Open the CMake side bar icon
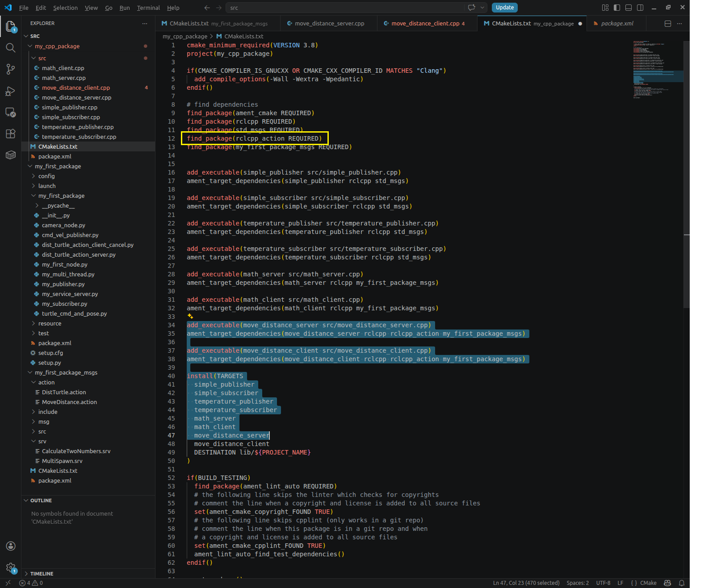This screenshot has width=721, height=588. tap(11, 155)
